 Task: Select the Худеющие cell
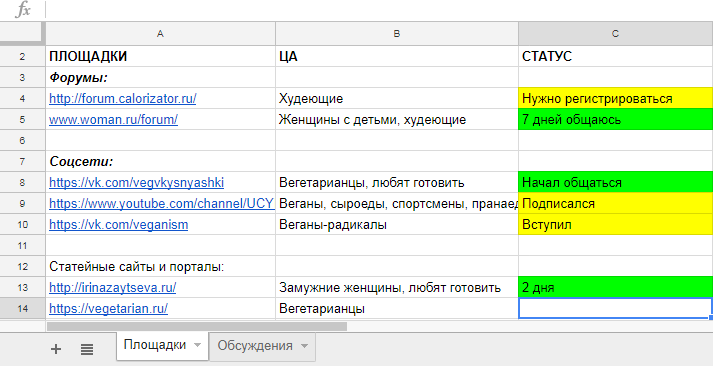click(397, 99)
